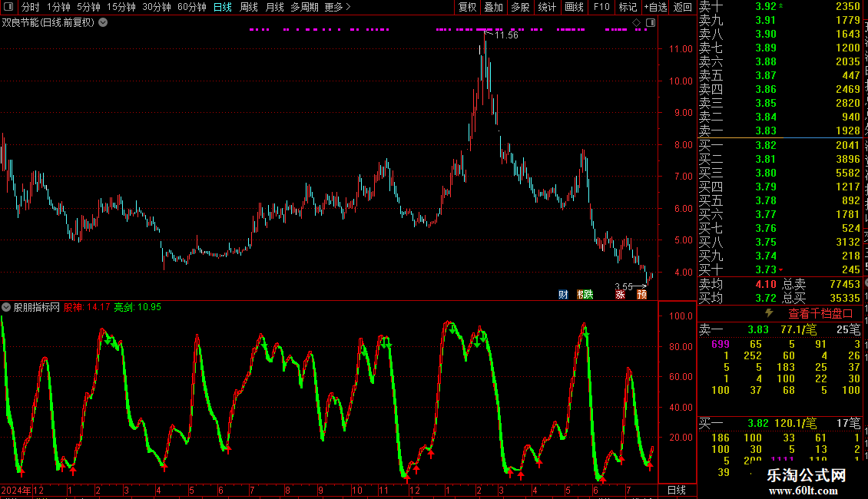Click the 17笔 buy order count
This screenshot has width=868, height=499.
pyautogui.click(x=849, y=423)
